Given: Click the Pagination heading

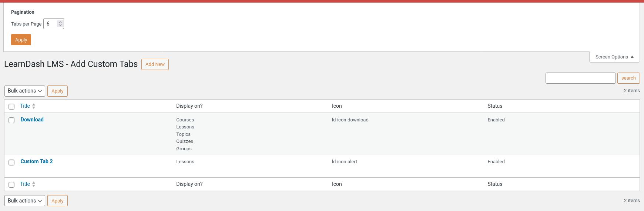Looking at the screenshot, I should (23, 12).
